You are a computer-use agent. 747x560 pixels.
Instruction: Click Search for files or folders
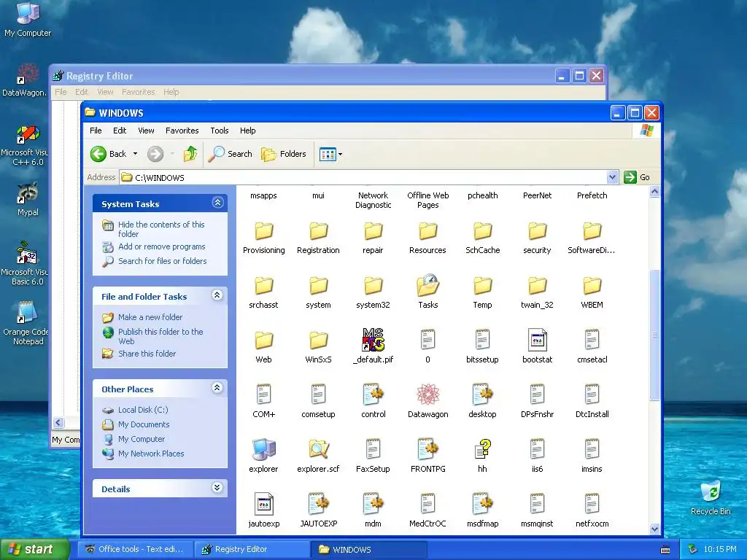pyautogui.click(x=163, y=261)
